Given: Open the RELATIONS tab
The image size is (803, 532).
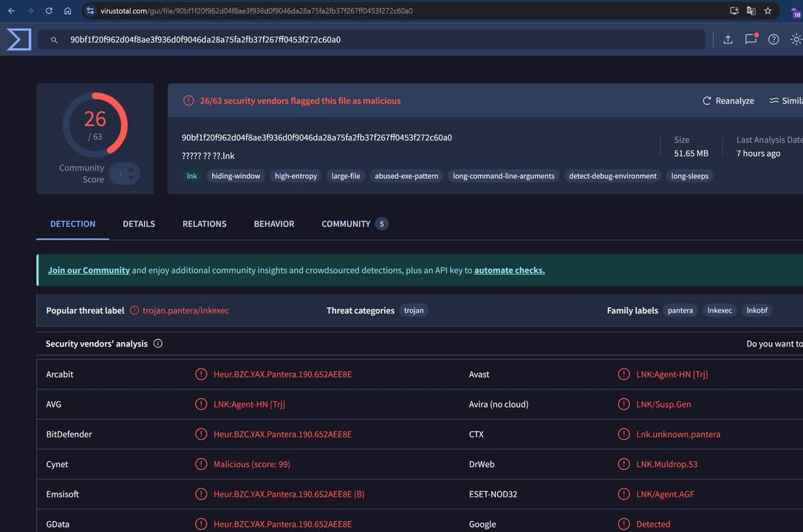Looking at the screenshot, I should pos(205,224).
